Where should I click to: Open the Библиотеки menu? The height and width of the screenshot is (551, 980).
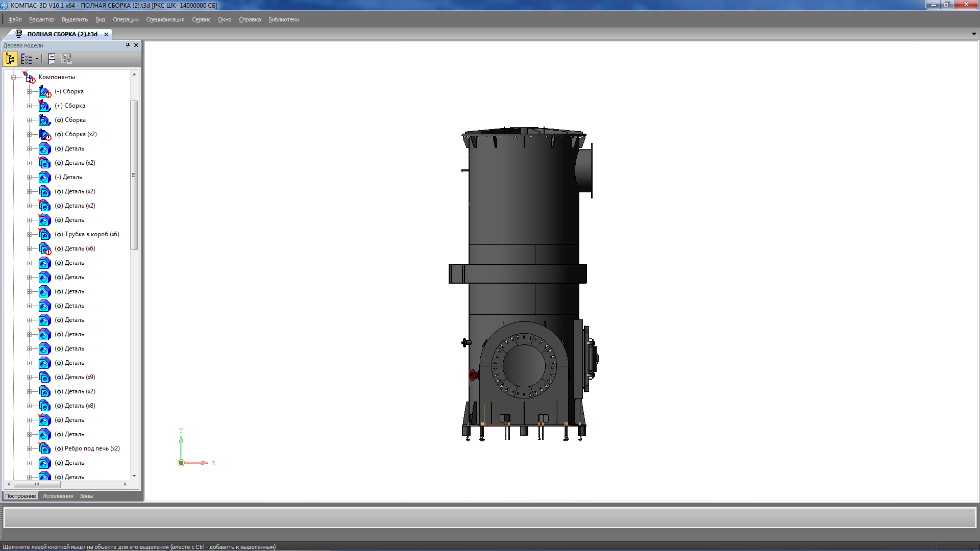pos(284,19)
